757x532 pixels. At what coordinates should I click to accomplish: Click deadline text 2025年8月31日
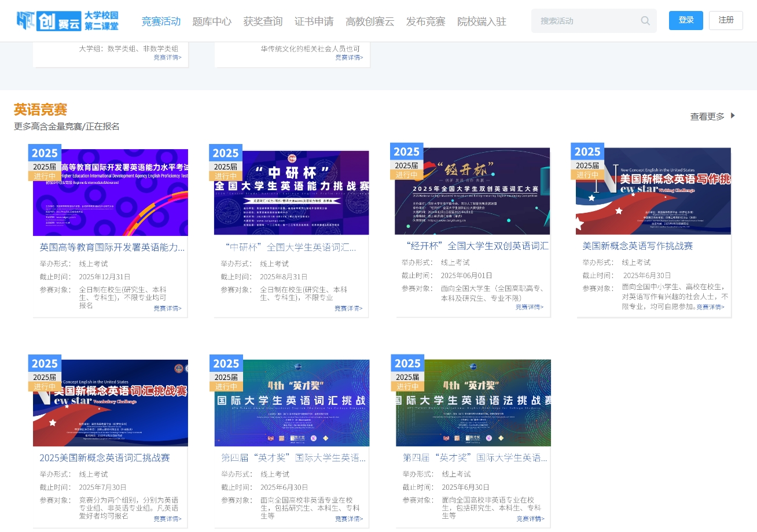pyautogui.click(x=284, y=276)
